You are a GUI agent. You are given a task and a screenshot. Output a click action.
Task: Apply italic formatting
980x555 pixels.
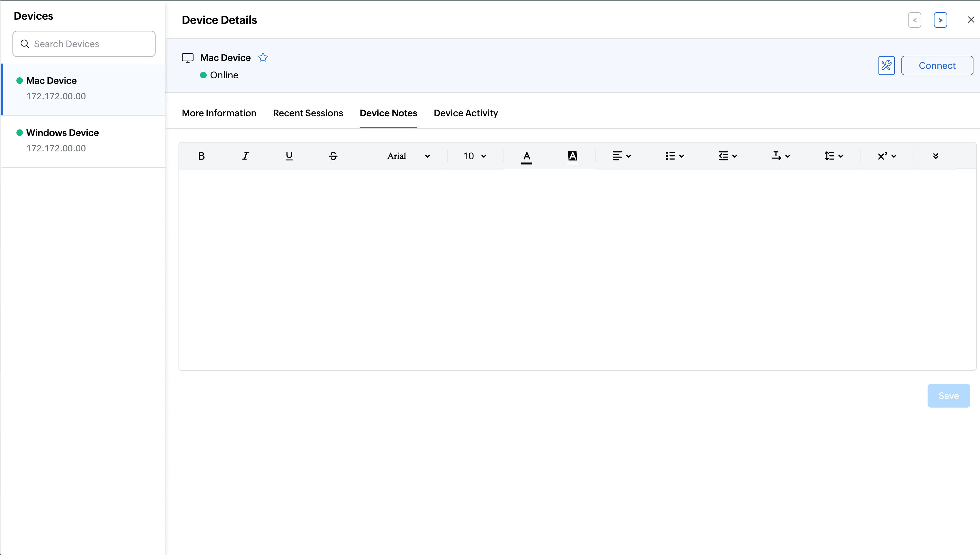click(x=245, y=156)
